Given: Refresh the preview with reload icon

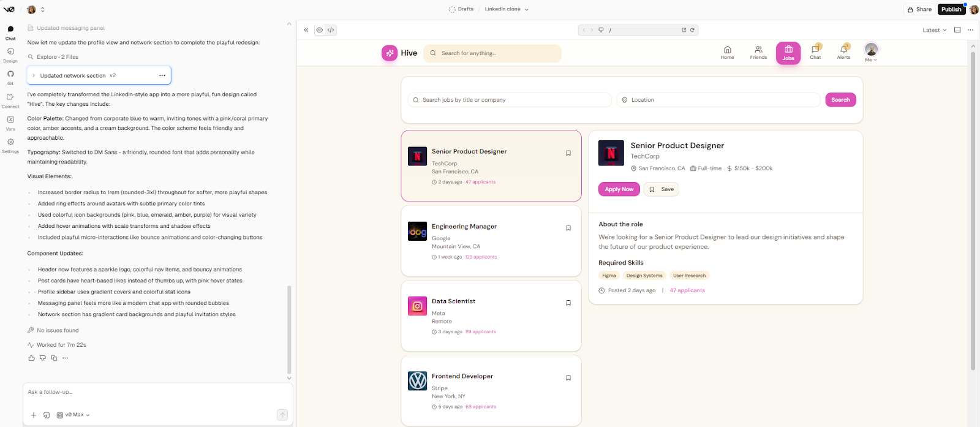Looking at the screenshot, I should click(692, 30).
